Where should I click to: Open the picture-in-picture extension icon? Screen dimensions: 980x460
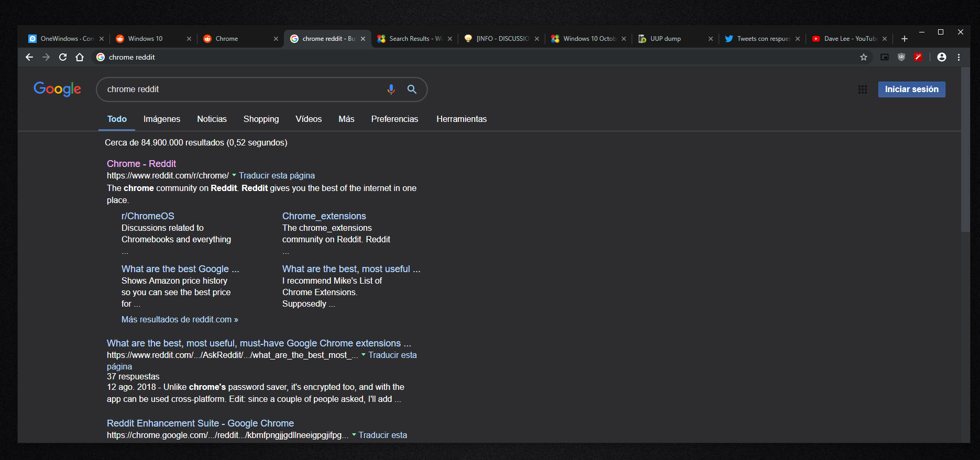885,57
